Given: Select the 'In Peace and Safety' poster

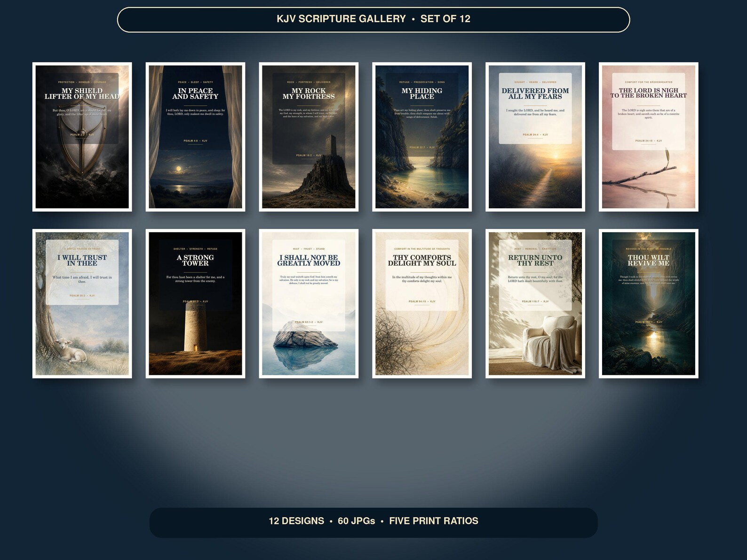Looking at the screenshot, I should (x=195, y=137).
